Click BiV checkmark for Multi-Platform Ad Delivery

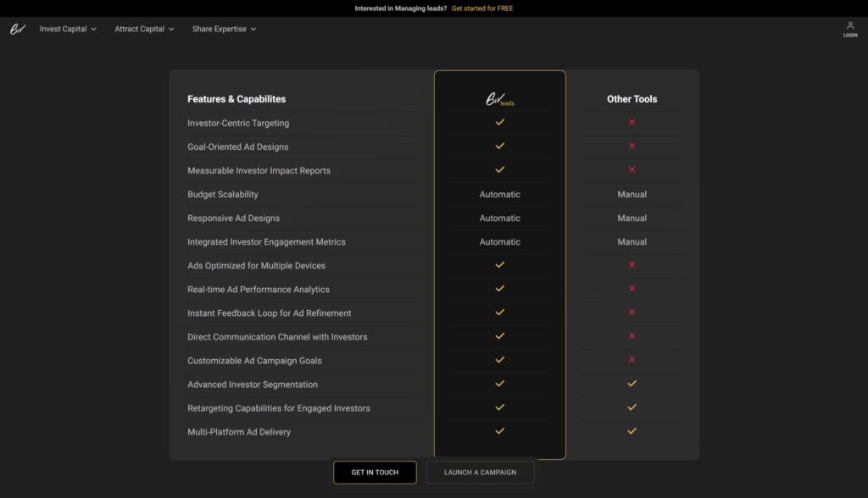(500, 431)
